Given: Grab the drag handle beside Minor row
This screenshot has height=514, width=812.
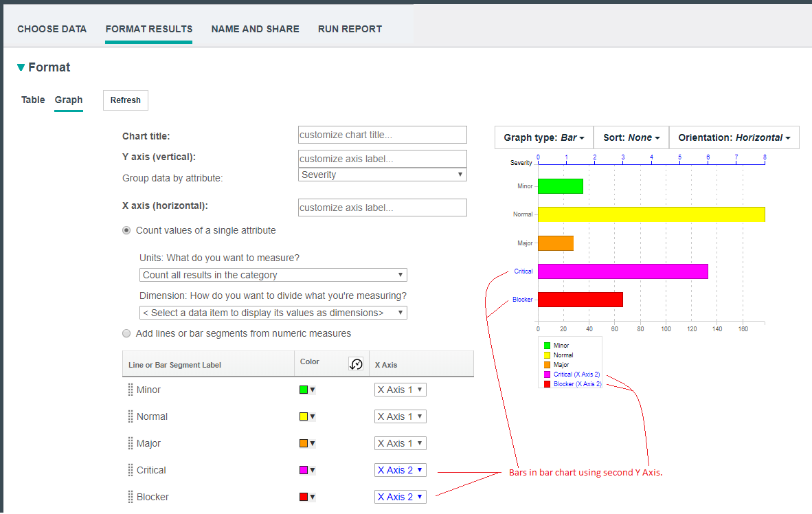Looking at the screenshot, I should tap(130, 390).
